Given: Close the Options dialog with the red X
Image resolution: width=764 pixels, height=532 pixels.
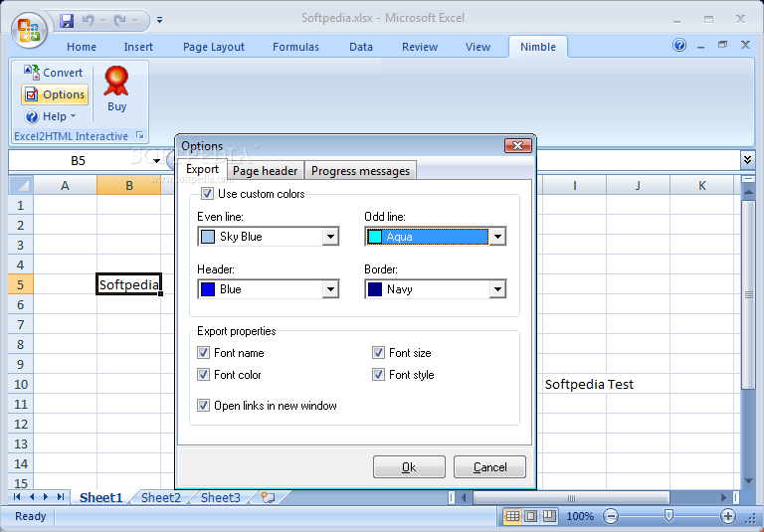Looking at the screenshot, I should tap(517, 145).
